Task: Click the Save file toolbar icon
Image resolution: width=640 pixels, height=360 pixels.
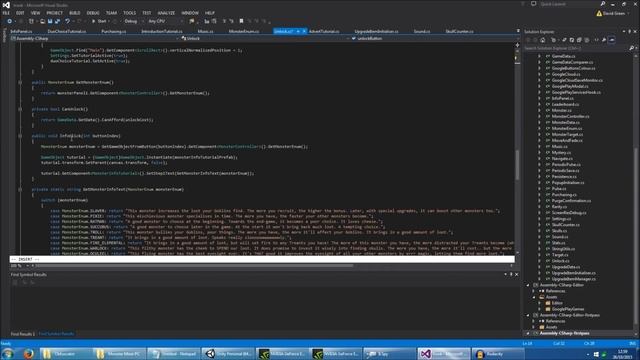Action: pos(50,21)
